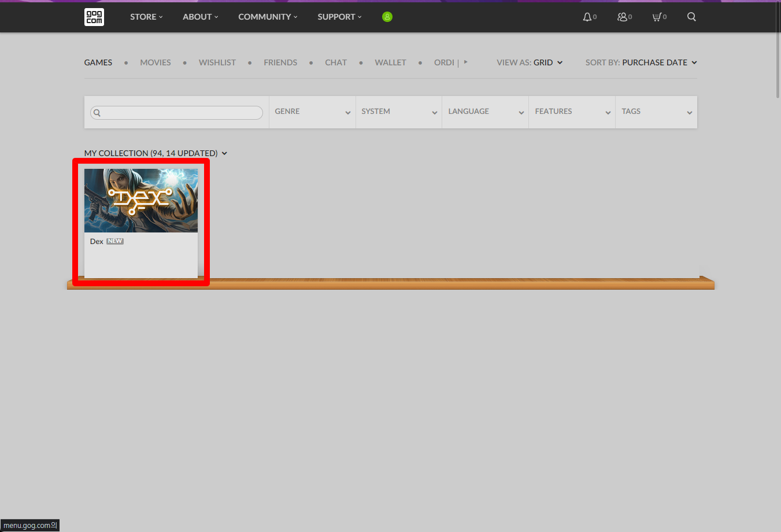This screenshot has width=781, height=532.
Task: Change the VIEW AS: GRID option
Action: pos(530,62)
